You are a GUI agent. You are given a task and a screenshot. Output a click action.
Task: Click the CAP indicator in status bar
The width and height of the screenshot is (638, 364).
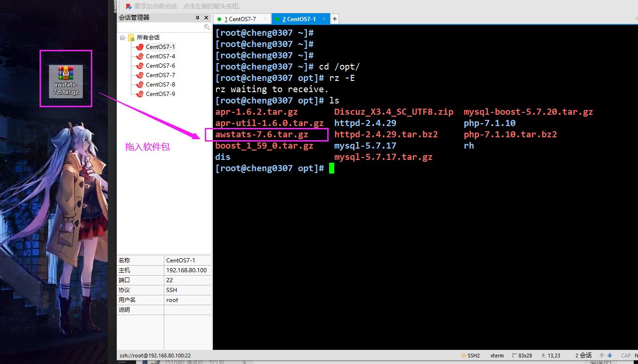click(x=626, y=356)
